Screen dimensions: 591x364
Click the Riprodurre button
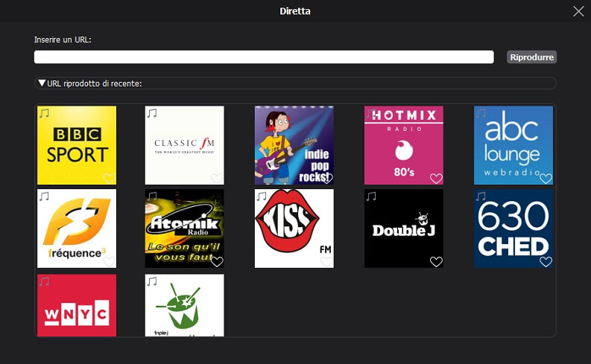[531, 57]
